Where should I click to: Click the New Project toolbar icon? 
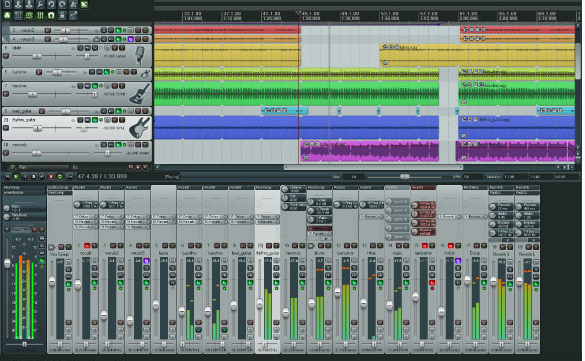coord(7,4)
